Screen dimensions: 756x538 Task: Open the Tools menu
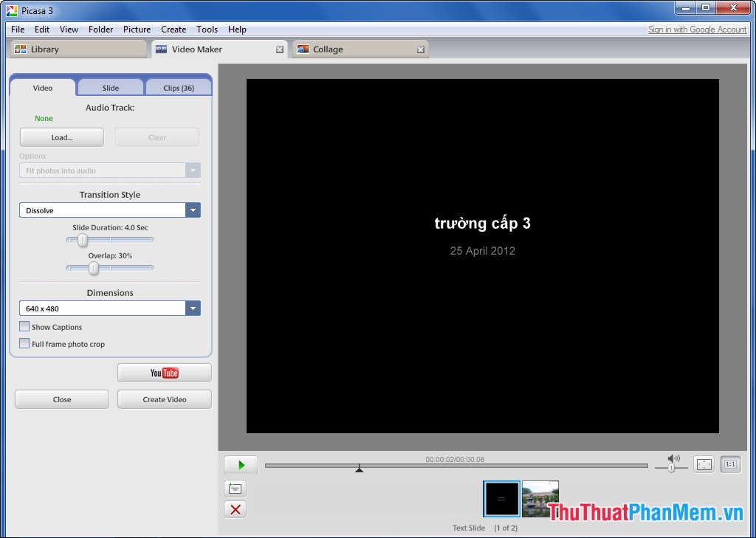click(207, 30)
